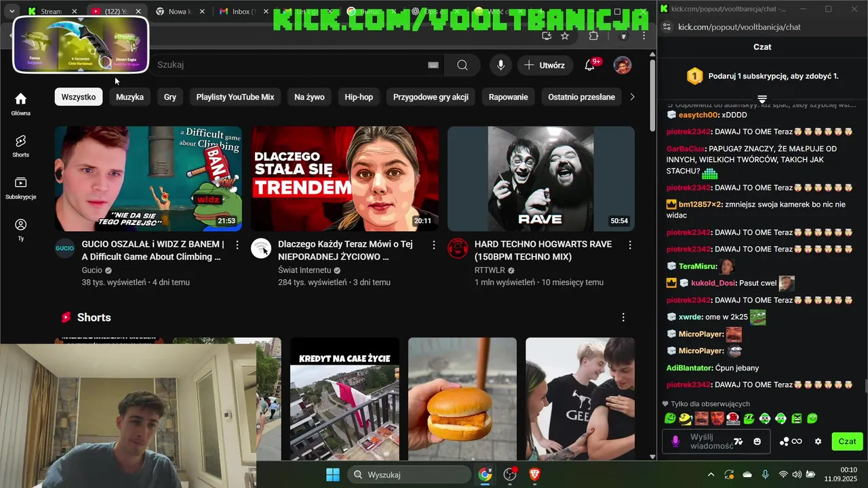
Task: Select Ostatnio przesłane filter chip
Action: click(x=582, y=97)
